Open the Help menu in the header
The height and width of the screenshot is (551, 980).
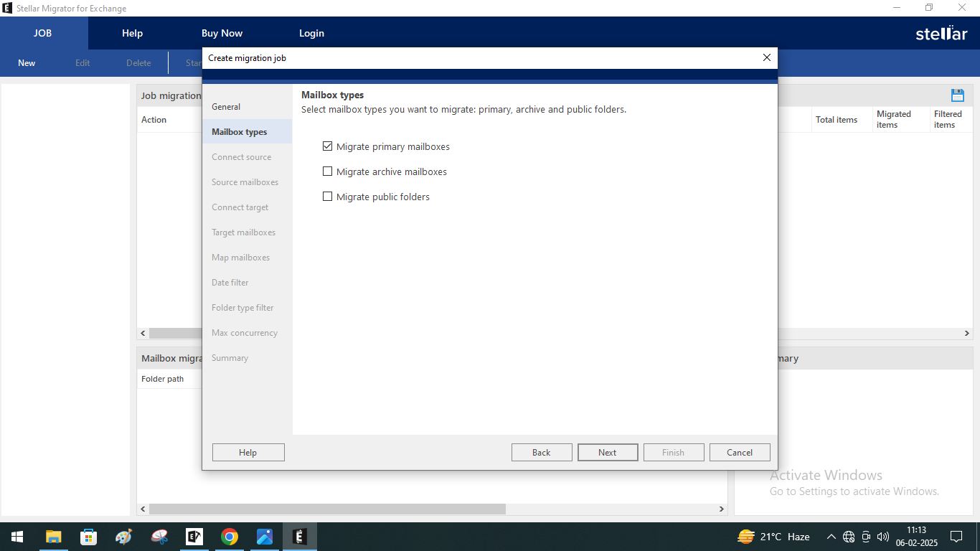[132, 33]
